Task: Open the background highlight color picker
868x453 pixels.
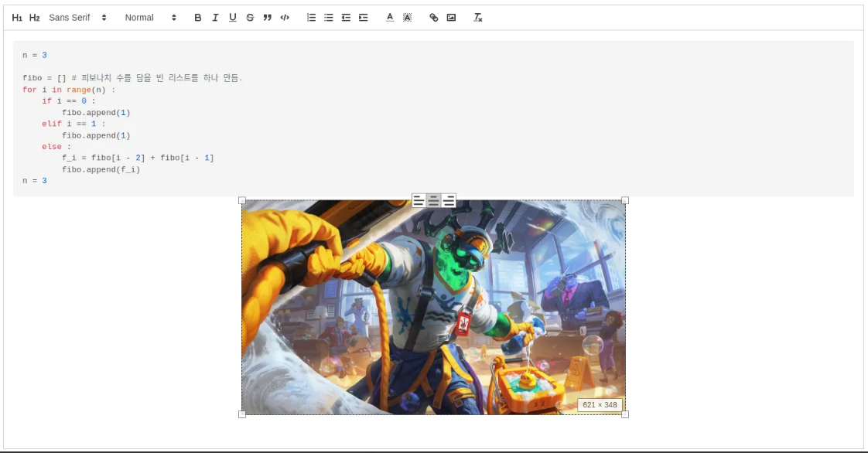Action: click(408, 18)
